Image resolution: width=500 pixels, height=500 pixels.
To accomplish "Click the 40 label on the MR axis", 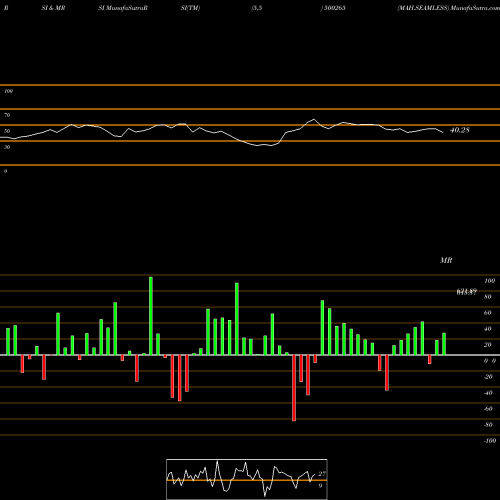I will point(488,329).
